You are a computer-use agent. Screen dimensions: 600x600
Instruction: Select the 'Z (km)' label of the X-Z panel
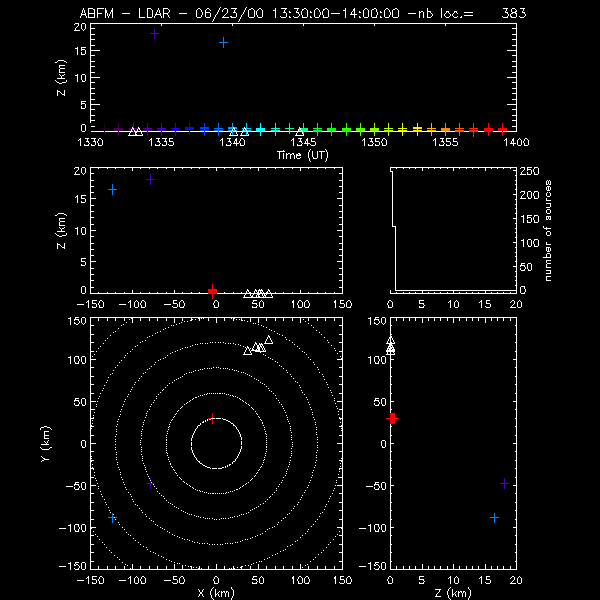click(61, 231)
